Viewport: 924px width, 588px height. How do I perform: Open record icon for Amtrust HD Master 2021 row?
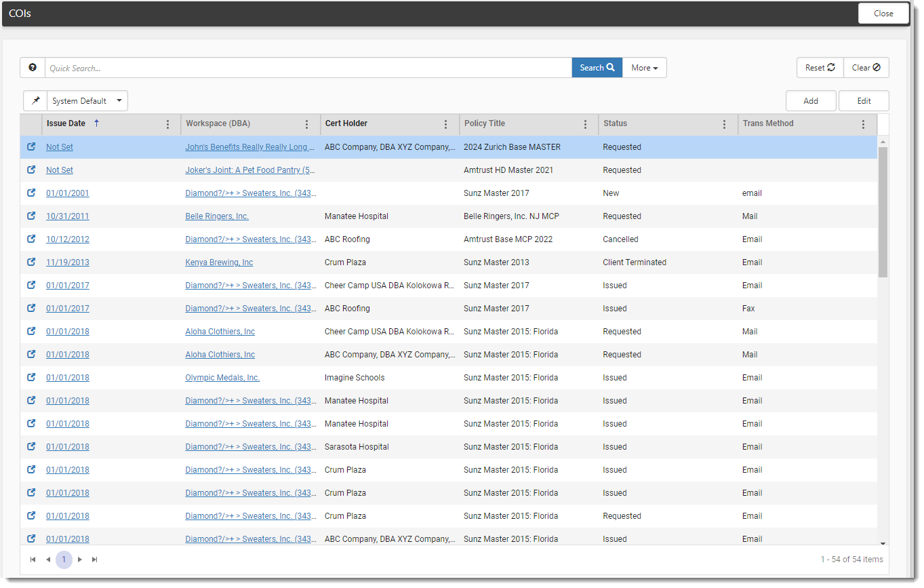point(31,170)
